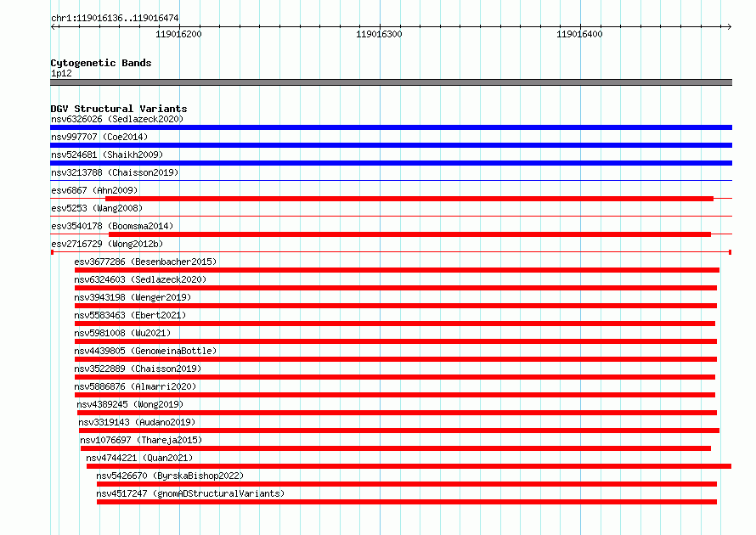Click the red bar under nsv5886876
756x535 pixels.
[395, 395]
